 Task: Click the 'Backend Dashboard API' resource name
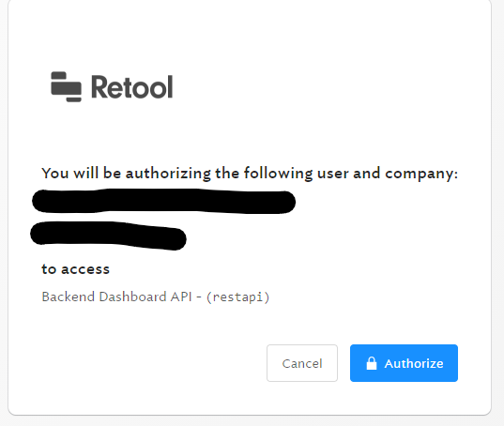click(x=116, y=297)
